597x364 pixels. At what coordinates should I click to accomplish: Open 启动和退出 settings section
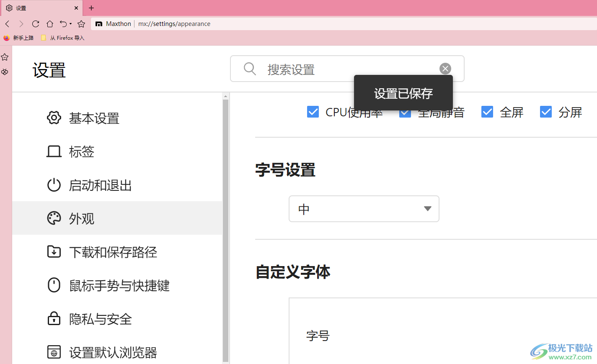(x=117, y=185)
